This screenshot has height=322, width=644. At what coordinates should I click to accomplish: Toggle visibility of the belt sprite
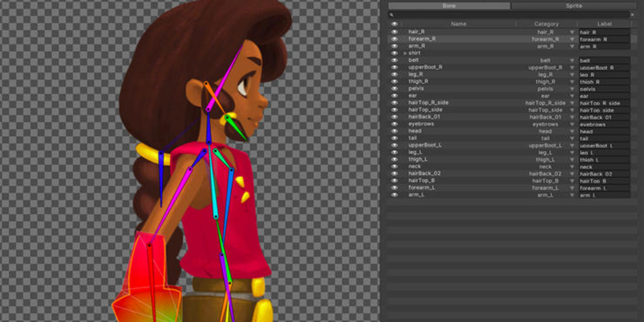tap(394, 60)
